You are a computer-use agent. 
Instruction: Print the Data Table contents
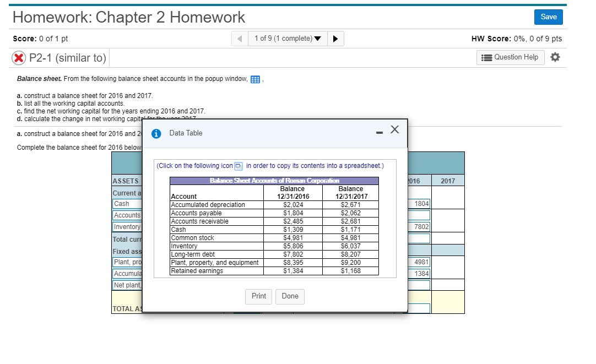tap(258, 296)
